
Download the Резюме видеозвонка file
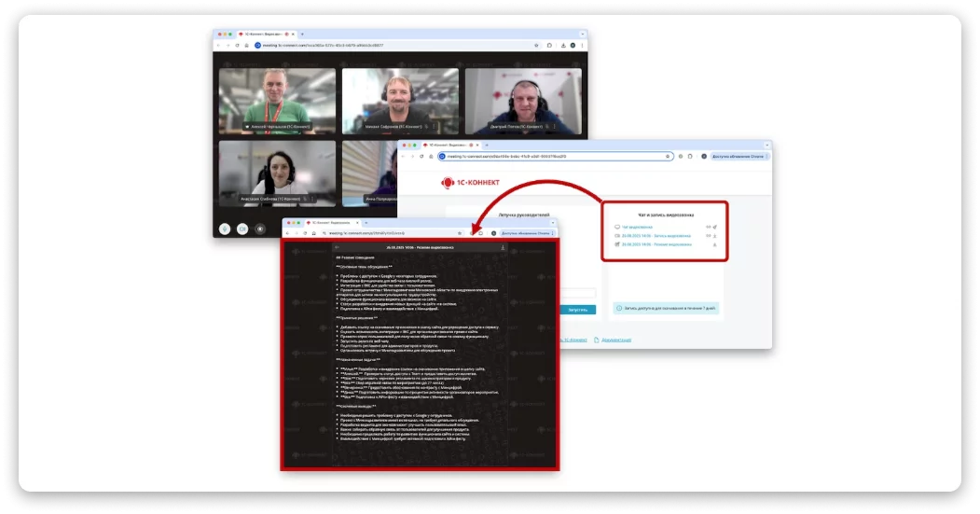click(715, 244)
